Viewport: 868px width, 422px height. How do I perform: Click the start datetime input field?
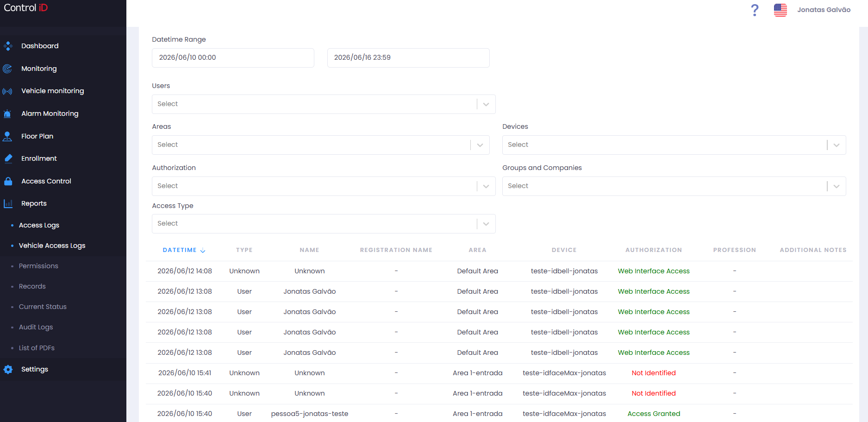(233, 58)
